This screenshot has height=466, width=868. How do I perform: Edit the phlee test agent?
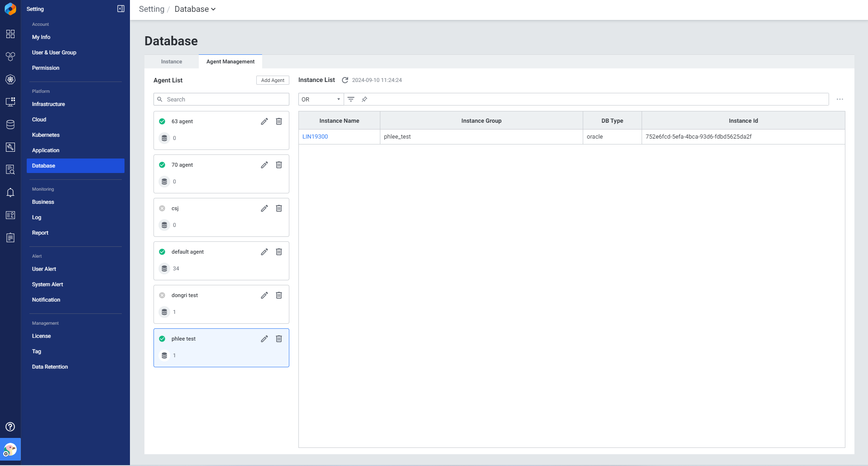click(264, 339)
